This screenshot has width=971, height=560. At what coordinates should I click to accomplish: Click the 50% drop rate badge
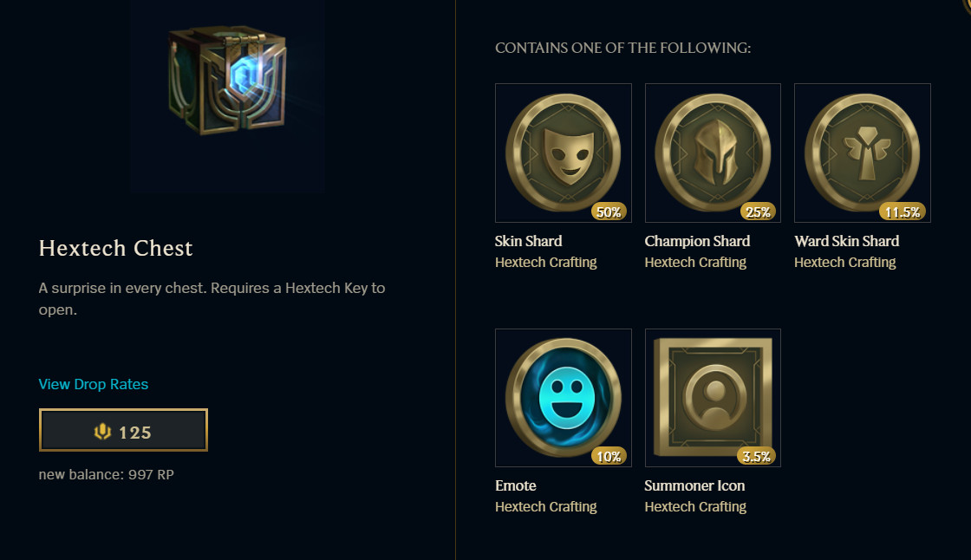[x=609, y=212]
